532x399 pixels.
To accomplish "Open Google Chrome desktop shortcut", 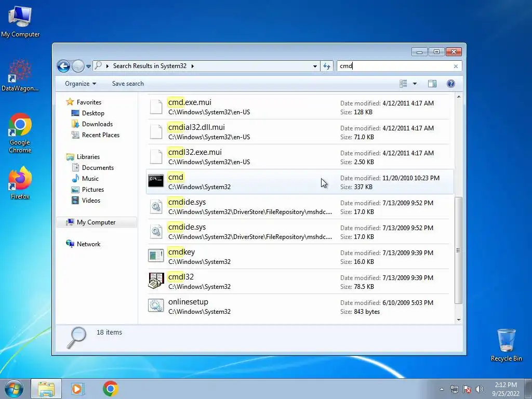I will pyautogui.click(x=20, y=133).
